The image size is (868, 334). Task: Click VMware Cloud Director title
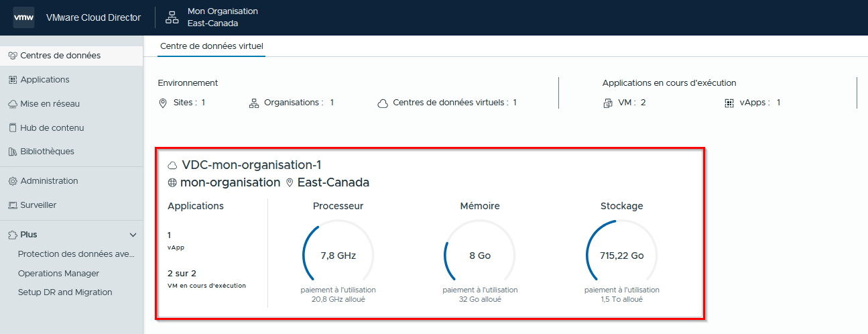93,18
